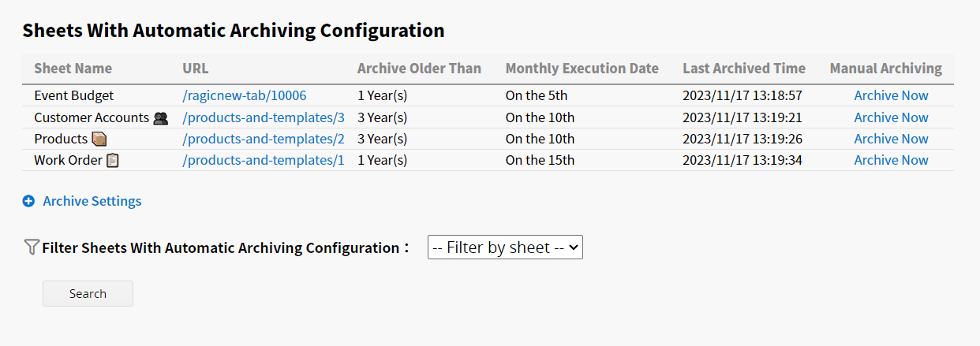Select the Event Budget row name
The height and width of the screenshot is (346, 980).
pyautogui.click(x=74, y=95)
